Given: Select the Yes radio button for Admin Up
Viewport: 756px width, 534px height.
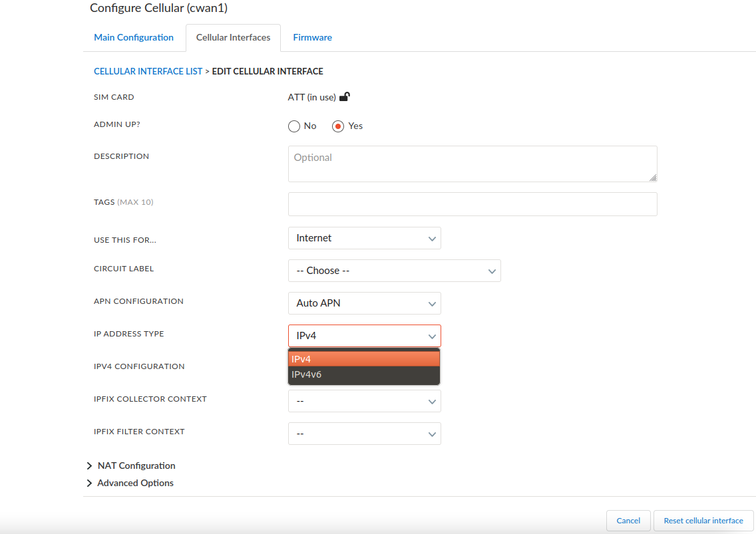Looking at the screenshot, I should [x=337, y=126].
